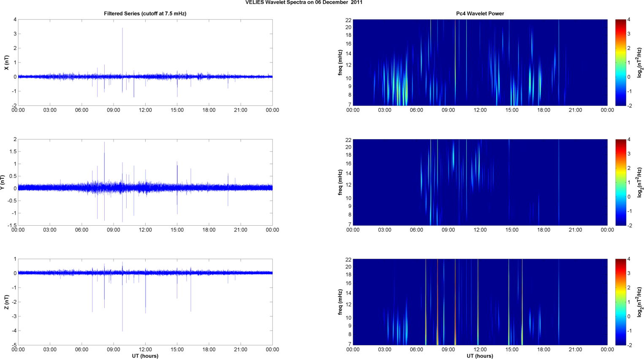Viewport: 644px width, 359px height.
Task: Click the Y (nT) axis label
Action: [3, 182]
